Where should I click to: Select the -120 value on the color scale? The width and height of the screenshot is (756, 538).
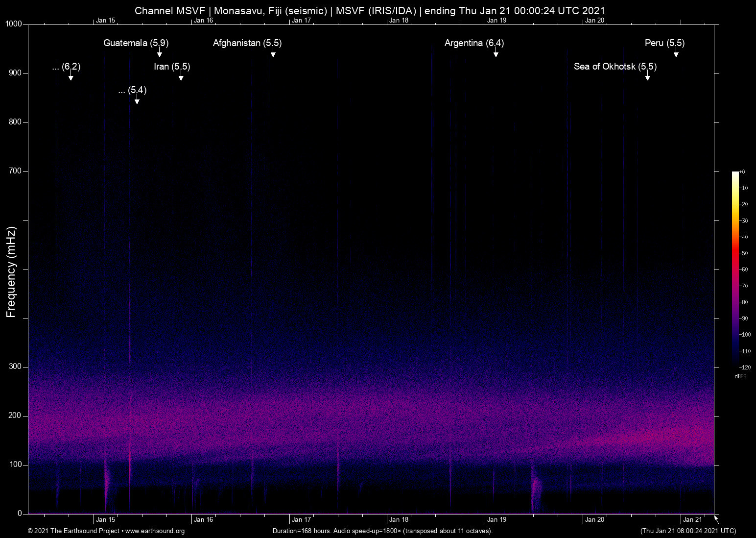tap(745, 367)
